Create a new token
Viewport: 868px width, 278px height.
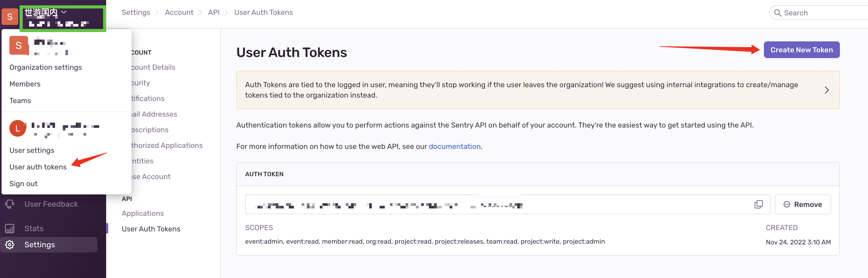(x=801, y=50)
